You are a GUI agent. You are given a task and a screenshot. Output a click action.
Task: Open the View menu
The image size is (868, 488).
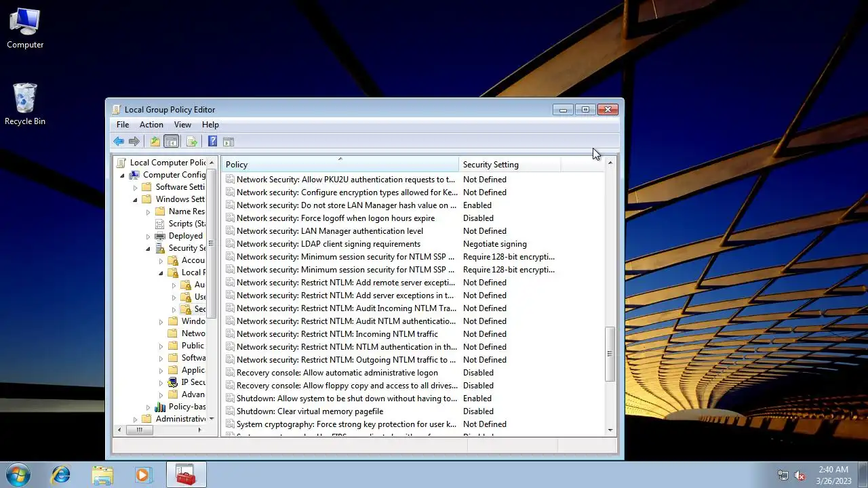tap(182, 125)
